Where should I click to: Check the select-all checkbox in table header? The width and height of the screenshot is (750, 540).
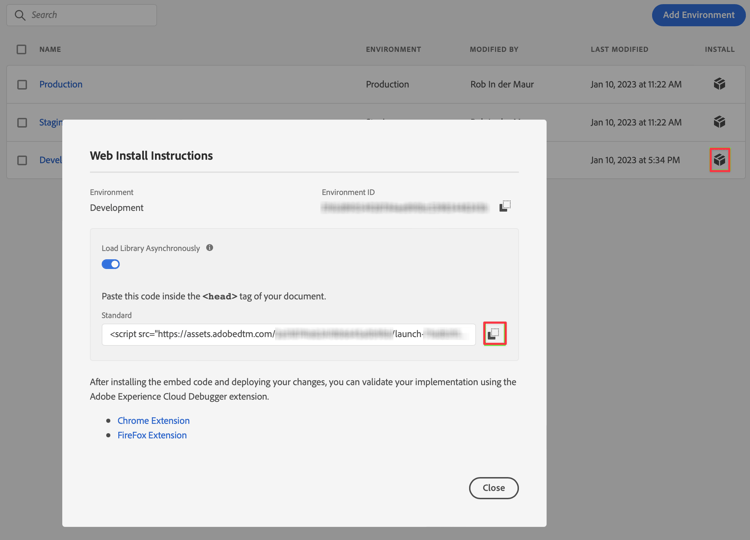point(22,49)
